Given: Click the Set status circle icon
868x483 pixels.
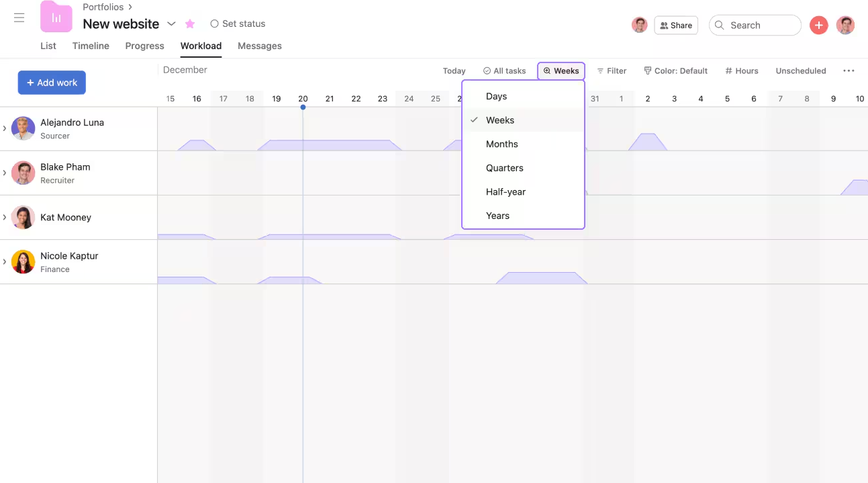Looking at the screenshot, I should (x=214, y=24).
